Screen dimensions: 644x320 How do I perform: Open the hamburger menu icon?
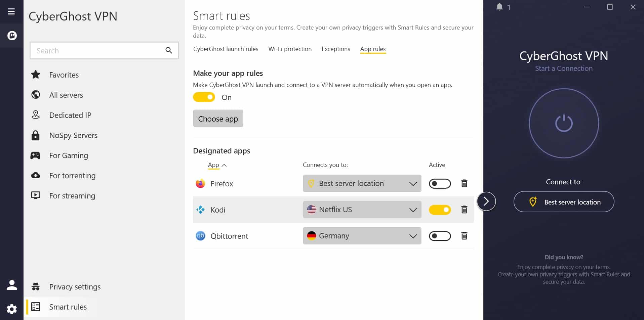tap(11, 12)
